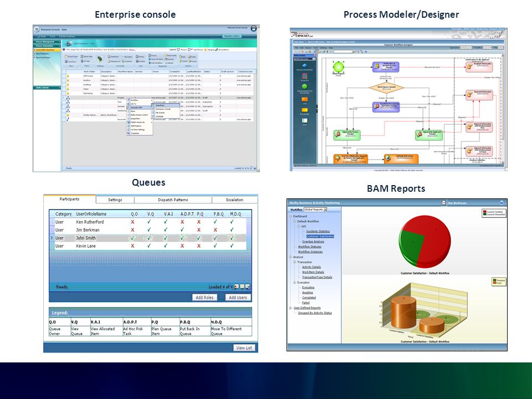Open Grouped By Activity Status report
This screenshot has width=532, height=399.
coord(315,313)
